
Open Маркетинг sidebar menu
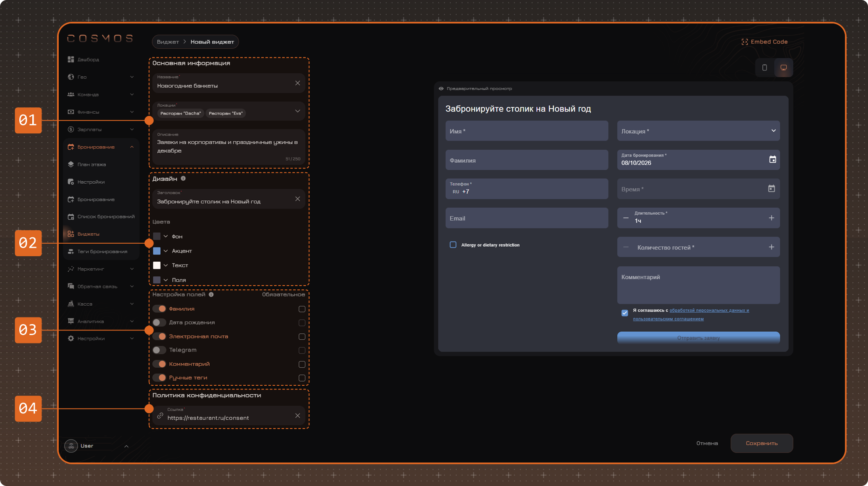(101, 269)
